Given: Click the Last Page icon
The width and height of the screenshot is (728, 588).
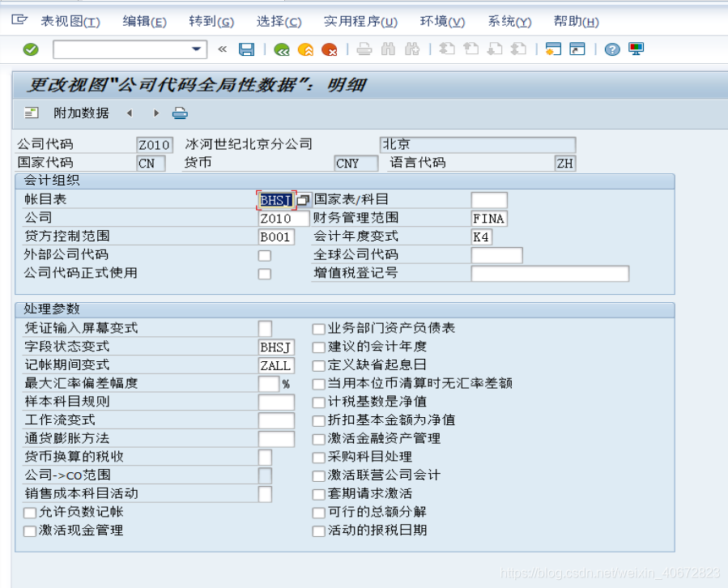Looking at the screenshot, I should pyautogui.click(x=518, y=49).
